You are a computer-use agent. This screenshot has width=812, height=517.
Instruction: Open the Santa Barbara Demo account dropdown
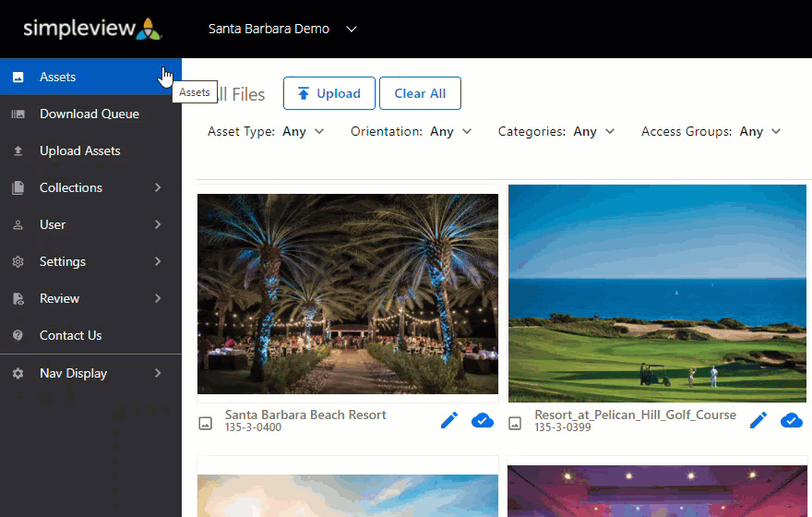[282, 29]
